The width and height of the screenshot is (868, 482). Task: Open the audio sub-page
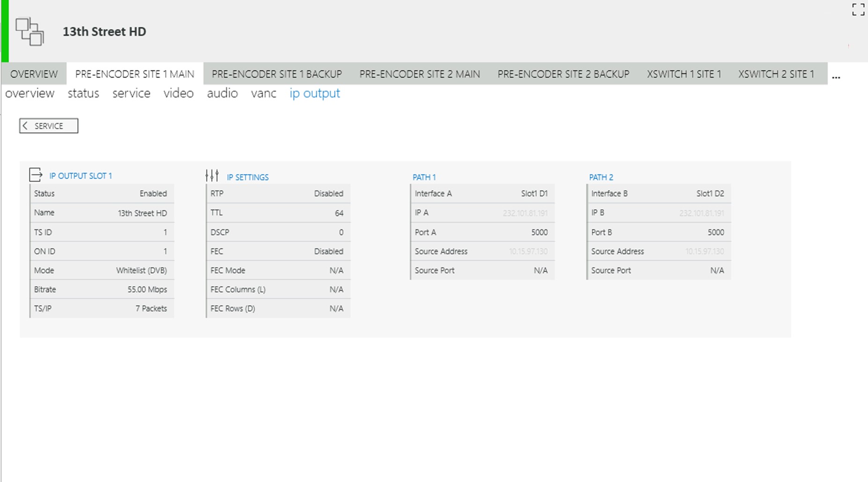222,93
